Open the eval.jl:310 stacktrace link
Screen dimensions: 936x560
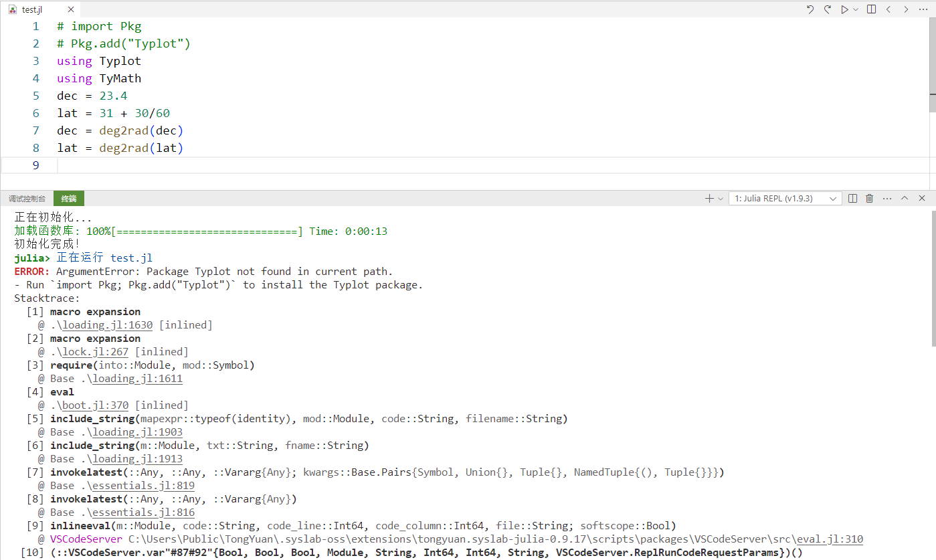pos(830,539)
